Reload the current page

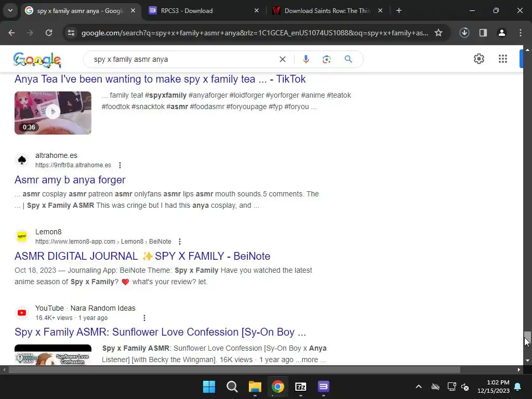pos(49,33)
